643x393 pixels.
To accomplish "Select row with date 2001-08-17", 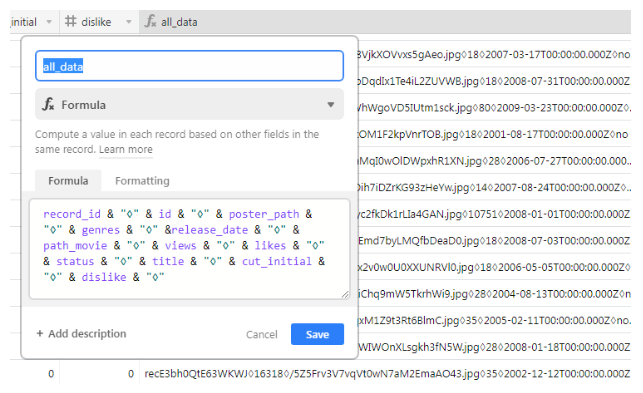I will pyautogui.click(x=494, y=134).
